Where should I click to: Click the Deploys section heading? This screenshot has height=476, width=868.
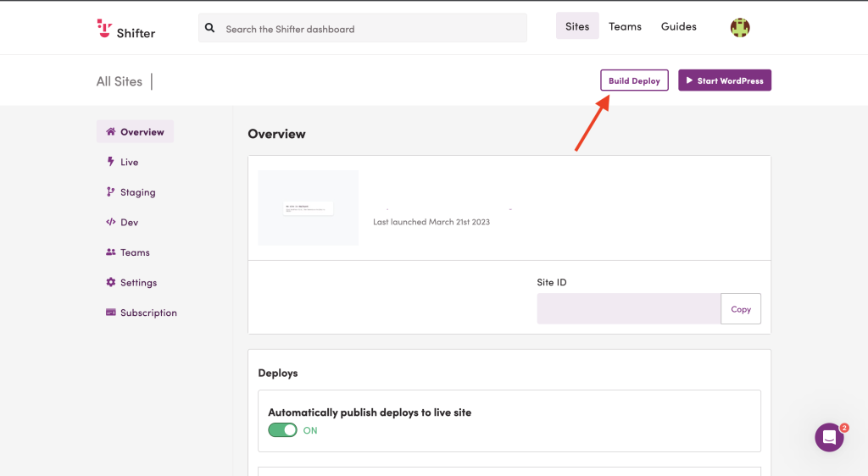pyautogui.click(x=278, y=373)
